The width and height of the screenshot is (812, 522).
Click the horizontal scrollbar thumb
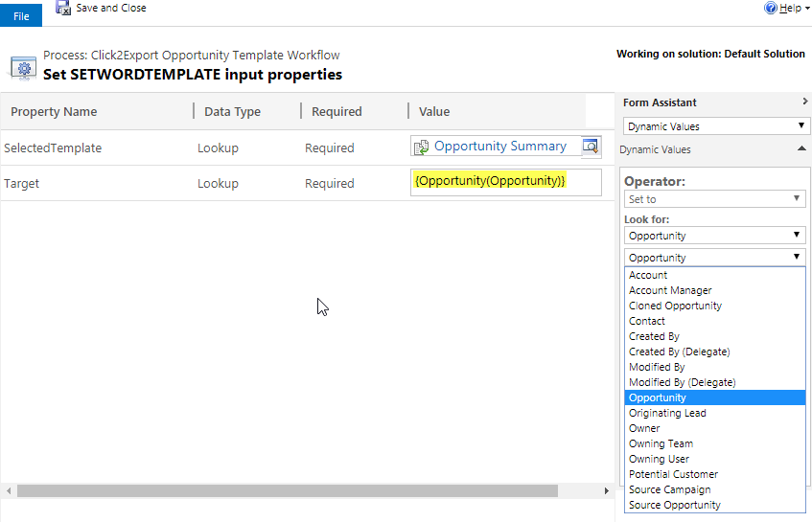tap(288, 490)
